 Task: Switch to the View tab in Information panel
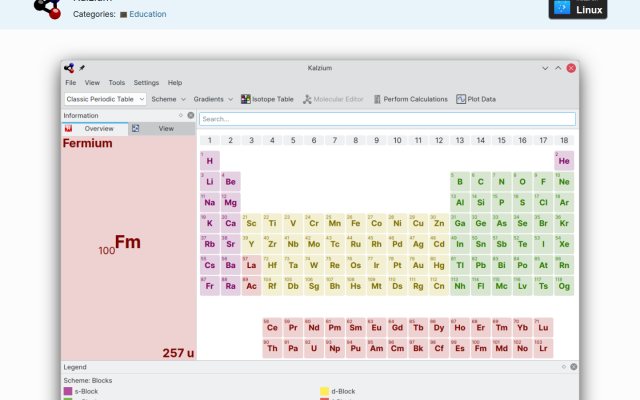coord(162,129)
